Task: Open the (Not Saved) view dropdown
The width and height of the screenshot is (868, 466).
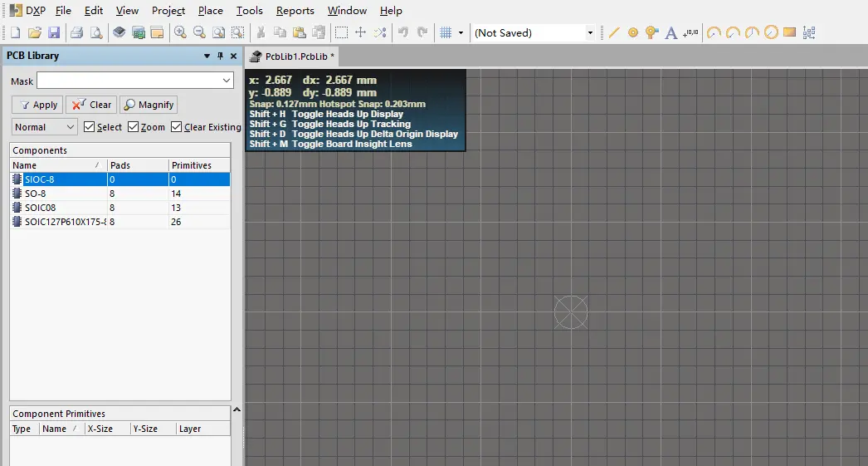Action: pos(590,33)
